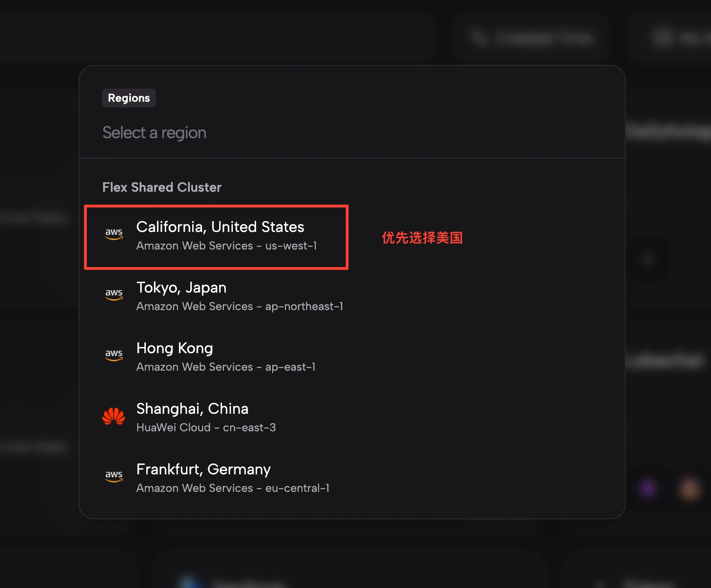Click the ap-east-1 provider subtitle
The image size is (711, 588).
pos(226,367)
